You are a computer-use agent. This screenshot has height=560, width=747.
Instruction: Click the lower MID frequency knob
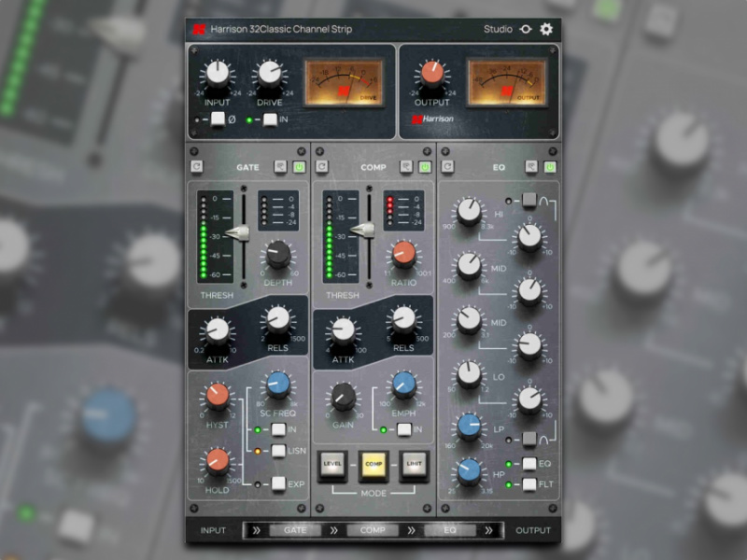(469, 319)
